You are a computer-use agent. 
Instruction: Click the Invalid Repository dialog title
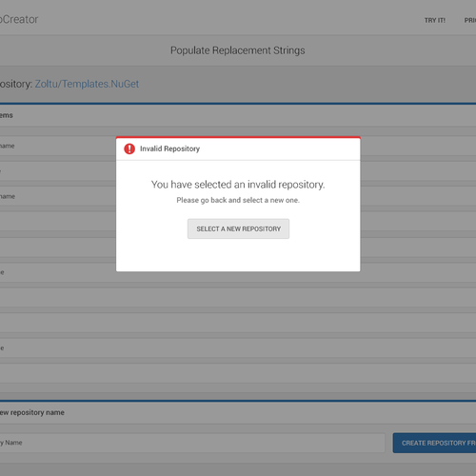click(x=169, y=149)
